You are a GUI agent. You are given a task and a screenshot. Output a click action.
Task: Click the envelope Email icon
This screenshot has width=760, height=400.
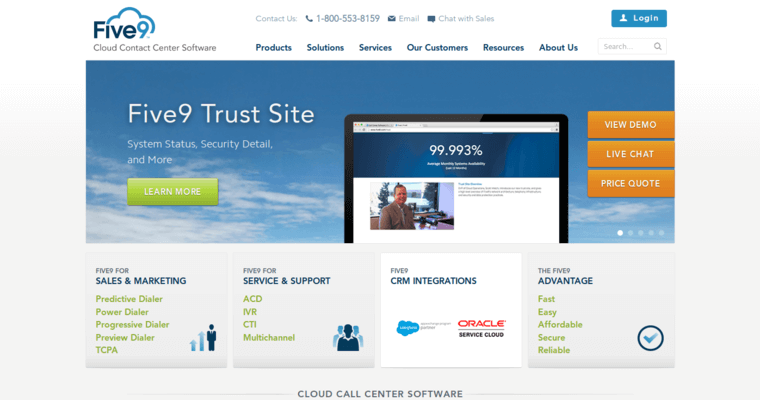pyautogui.click(x=391, y=19)
